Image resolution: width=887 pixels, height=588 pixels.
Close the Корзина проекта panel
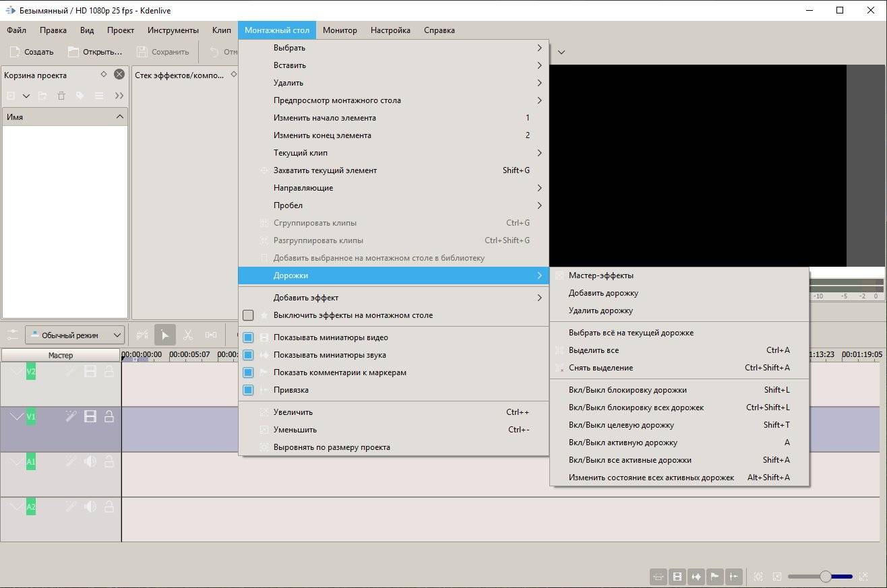coord(119,74)
